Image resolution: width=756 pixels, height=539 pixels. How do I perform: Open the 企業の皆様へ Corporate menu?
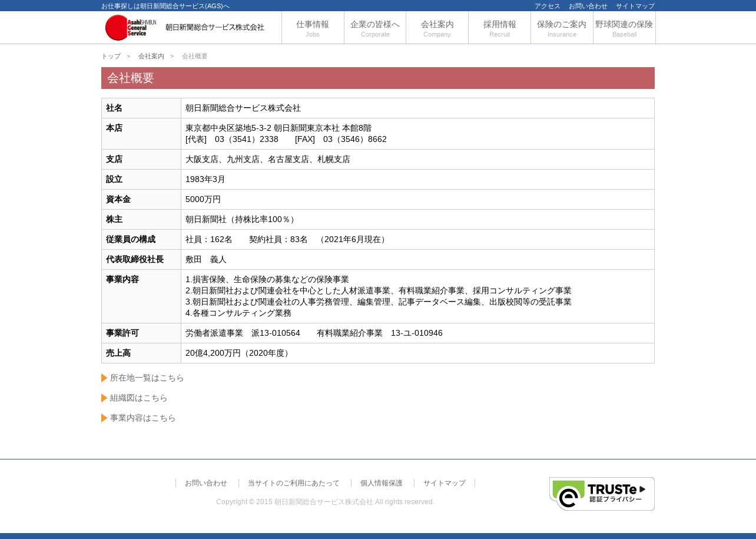click(375, 28)
